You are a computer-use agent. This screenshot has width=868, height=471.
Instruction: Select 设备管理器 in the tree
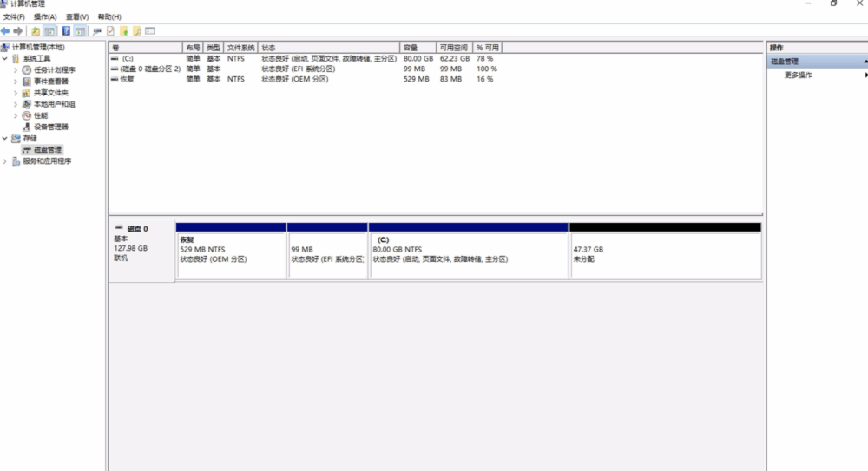pos(51,127)
